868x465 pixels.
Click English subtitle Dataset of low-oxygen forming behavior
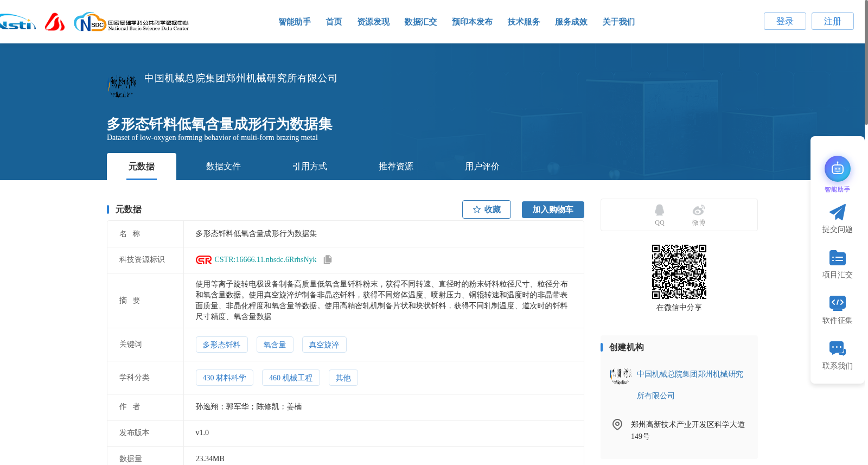pyautogui.click(x=212, y=138)
